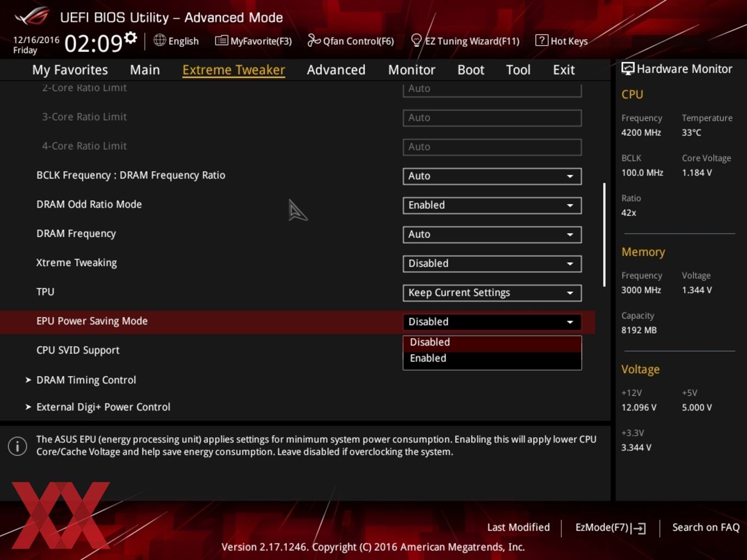Viewport: 747px width, 560px height.
Task: Click the language globe icon
Action: [159, 40]
